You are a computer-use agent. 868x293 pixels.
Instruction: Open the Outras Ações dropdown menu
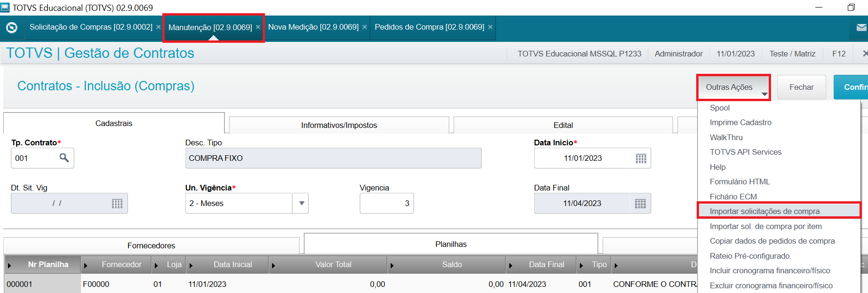pyautogui.click(x=733, y=87)
